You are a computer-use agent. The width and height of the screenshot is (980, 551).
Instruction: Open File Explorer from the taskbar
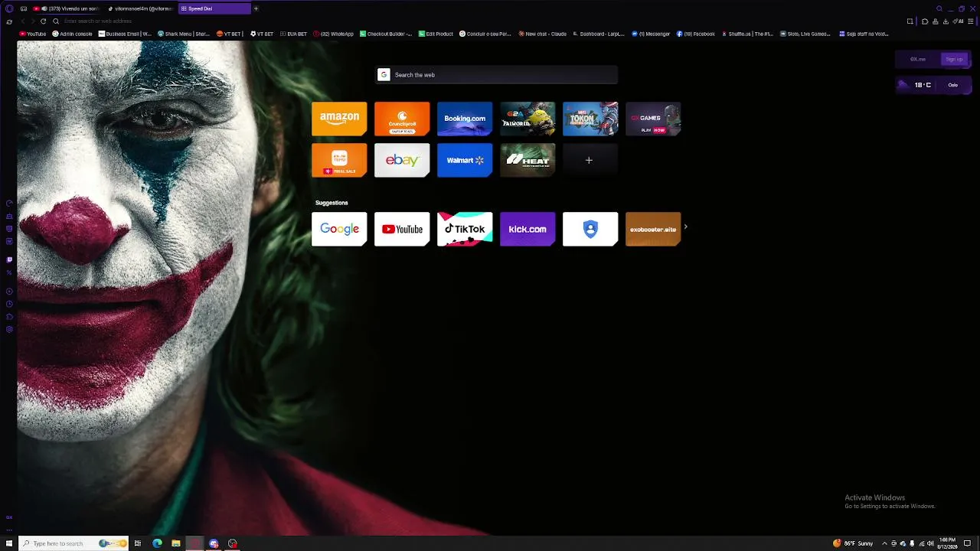click(176, 543)
